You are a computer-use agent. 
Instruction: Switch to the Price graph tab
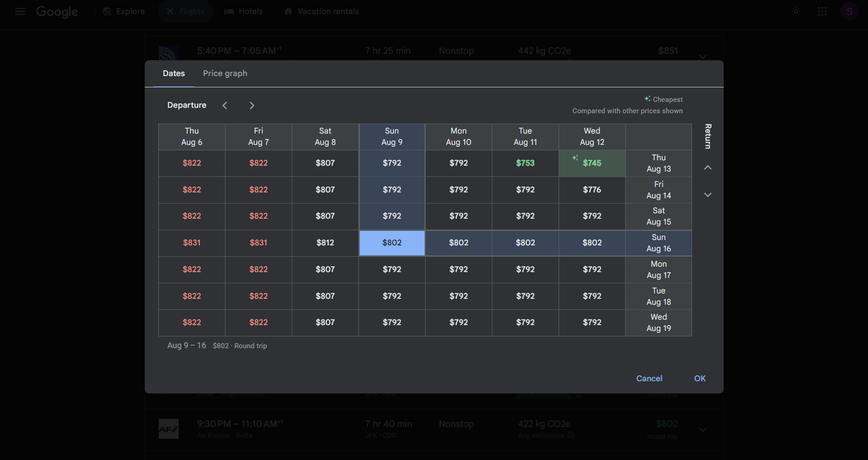[225, 73]
